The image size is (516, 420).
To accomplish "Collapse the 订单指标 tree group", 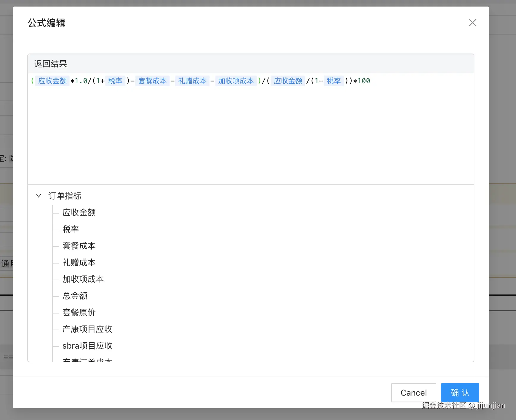I will [x=39, y=196].
